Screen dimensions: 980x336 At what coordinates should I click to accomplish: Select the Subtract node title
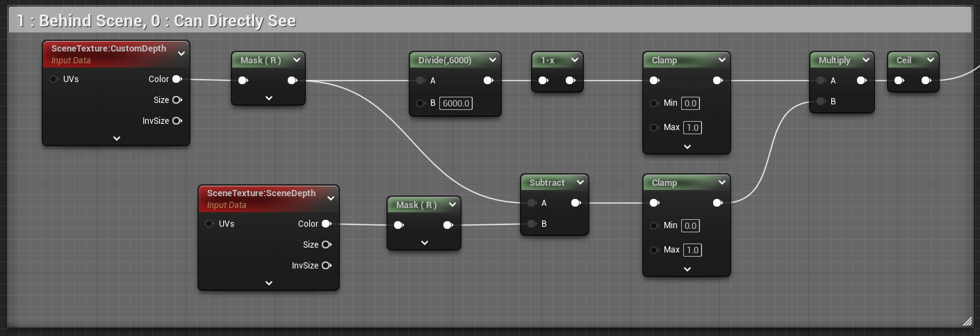pyautogui.click(x=547, y=183)
